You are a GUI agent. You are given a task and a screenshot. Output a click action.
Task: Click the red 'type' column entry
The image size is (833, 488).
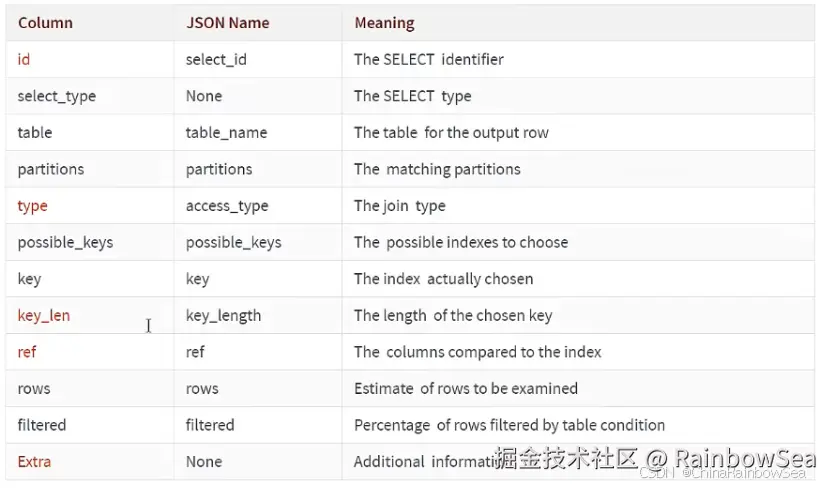32,206
